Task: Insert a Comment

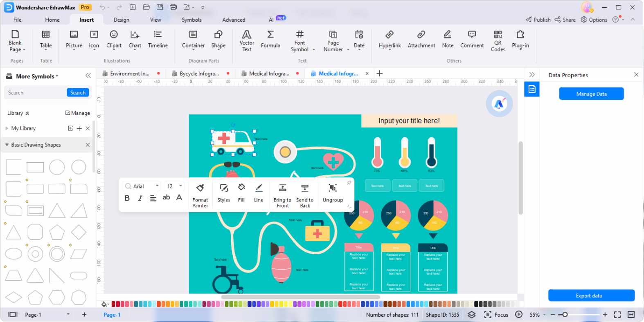Action: pyautogui.click(x=472, y=40)
